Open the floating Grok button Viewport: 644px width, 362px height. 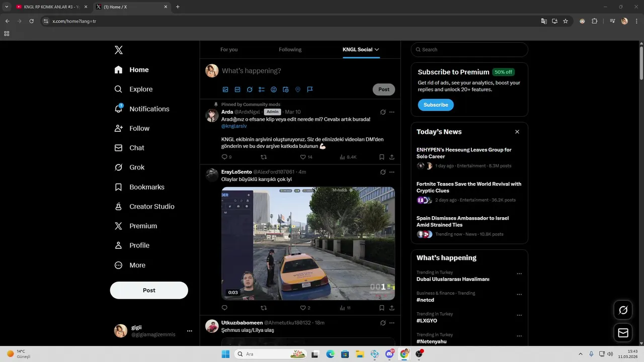coord(623,310)
